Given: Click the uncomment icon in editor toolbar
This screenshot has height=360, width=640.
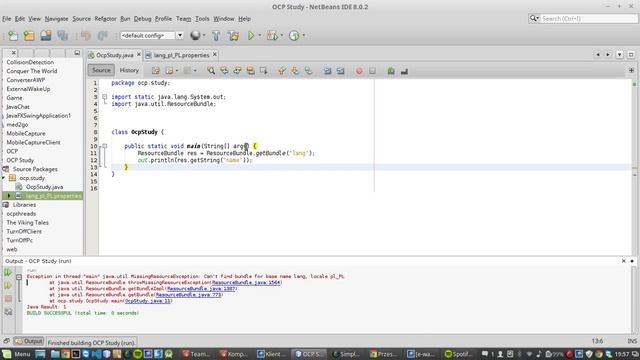Looking at the screenshot, I should [x=404, y=71].
